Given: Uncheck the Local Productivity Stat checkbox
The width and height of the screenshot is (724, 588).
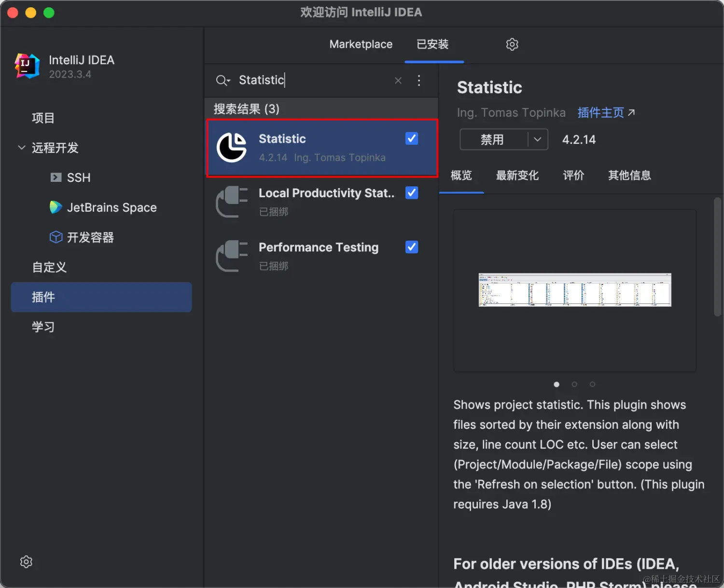Looking at the screenshot, I should pyautogui.click(x=412, y=193).
